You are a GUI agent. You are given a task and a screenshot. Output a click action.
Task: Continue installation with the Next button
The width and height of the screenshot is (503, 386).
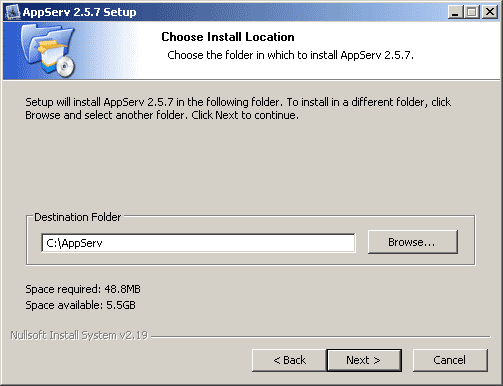click(364, 360)
